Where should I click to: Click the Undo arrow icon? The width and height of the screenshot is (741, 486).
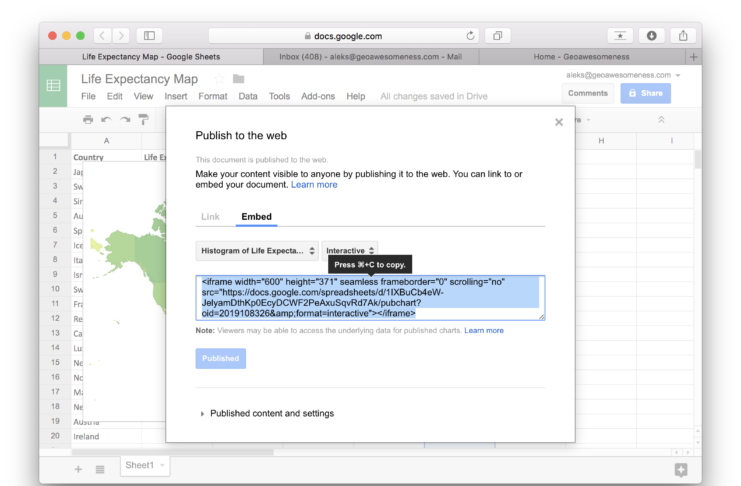click(106, 120)
